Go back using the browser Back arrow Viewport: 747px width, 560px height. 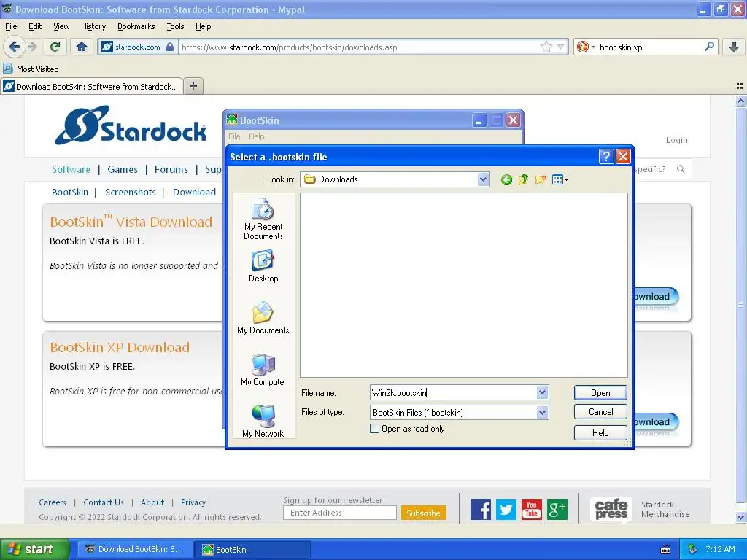15,47
